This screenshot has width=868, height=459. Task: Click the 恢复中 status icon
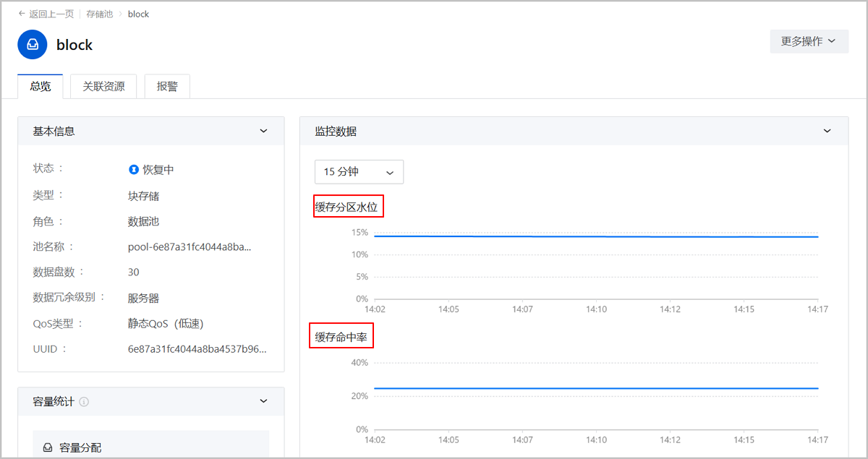point(133,170)
